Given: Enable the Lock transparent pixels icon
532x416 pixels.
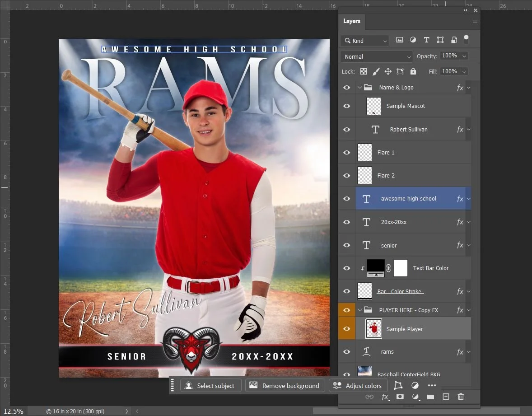Looking at the screenshot, I should 364,71.
